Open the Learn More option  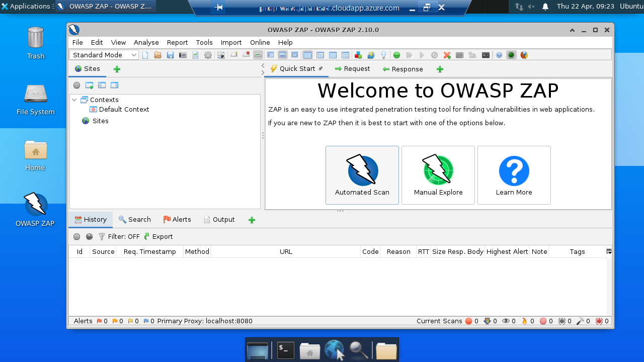[x=514, y=175]
